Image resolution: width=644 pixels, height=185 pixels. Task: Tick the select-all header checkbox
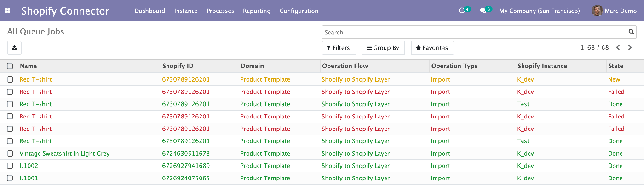click(10, 66)
